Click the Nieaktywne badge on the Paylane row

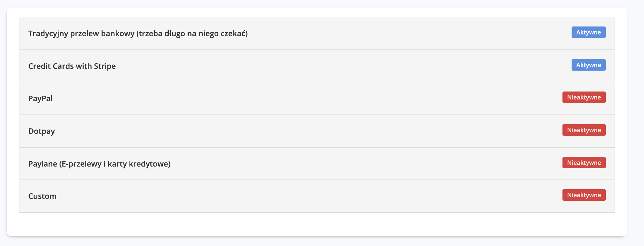(x=584, y=163)
